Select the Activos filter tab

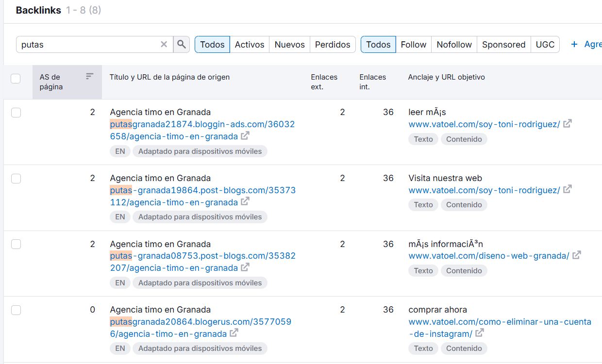pos(250,44)
